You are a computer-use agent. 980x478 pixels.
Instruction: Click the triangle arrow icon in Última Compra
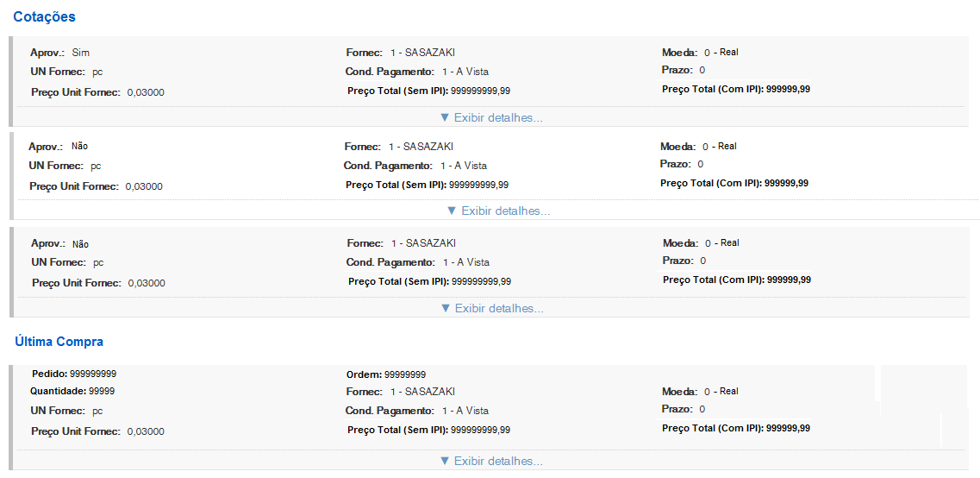pyautogui.click(x=445, y=461)
